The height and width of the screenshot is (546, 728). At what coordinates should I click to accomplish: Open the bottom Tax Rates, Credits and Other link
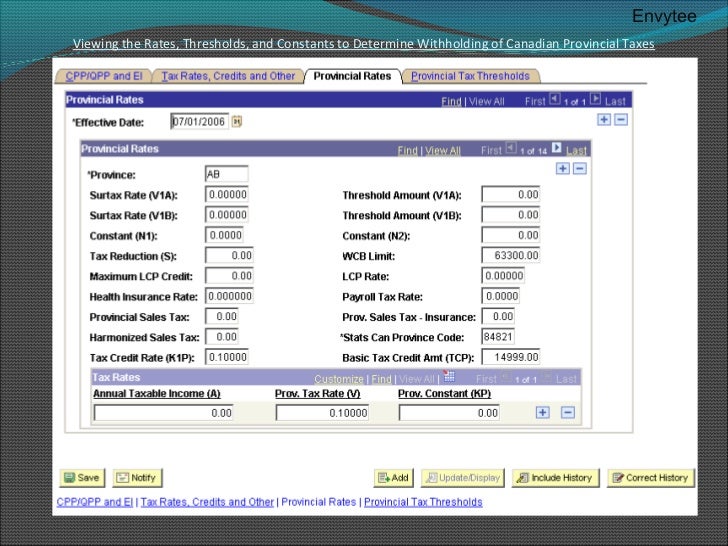pyautogui.click(x=207, y=502)
